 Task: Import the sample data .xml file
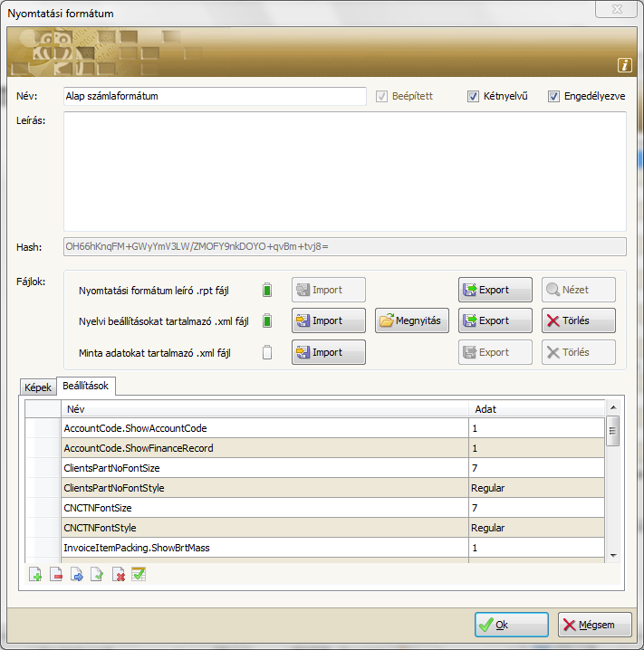click(329, 352)
